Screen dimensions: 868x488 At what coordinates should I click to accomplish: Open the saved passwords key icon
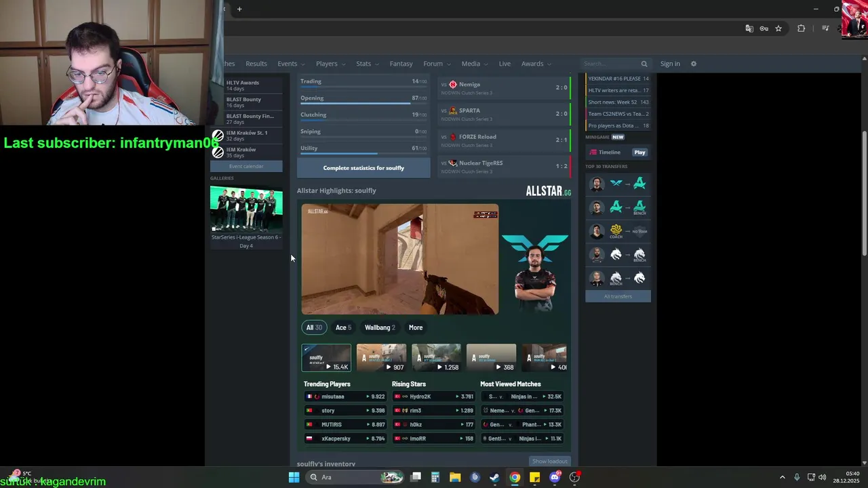764,28
